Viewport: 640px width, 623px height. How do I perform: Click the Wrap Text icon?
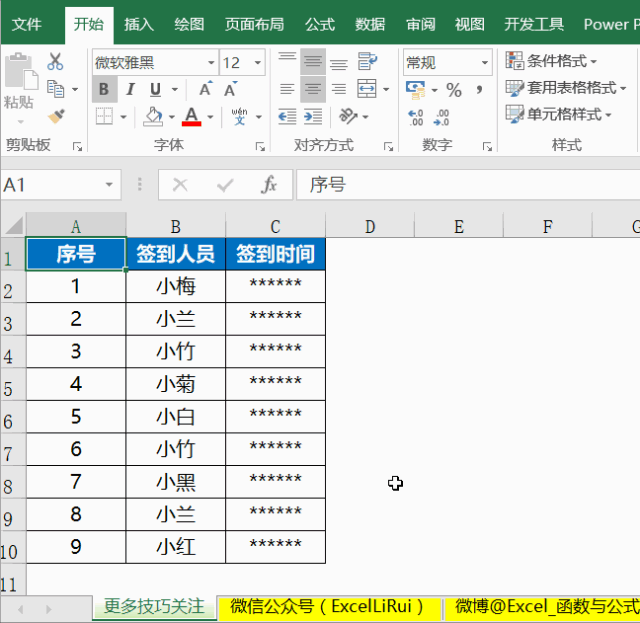tap(367, 61)
